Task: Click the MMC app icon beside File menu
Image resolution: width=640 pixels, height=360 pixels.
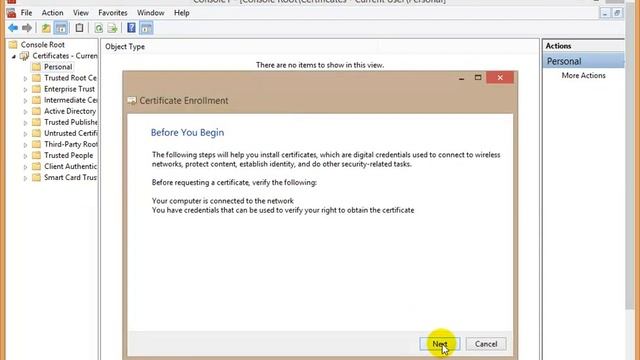Action: click(x=11, y=13)
